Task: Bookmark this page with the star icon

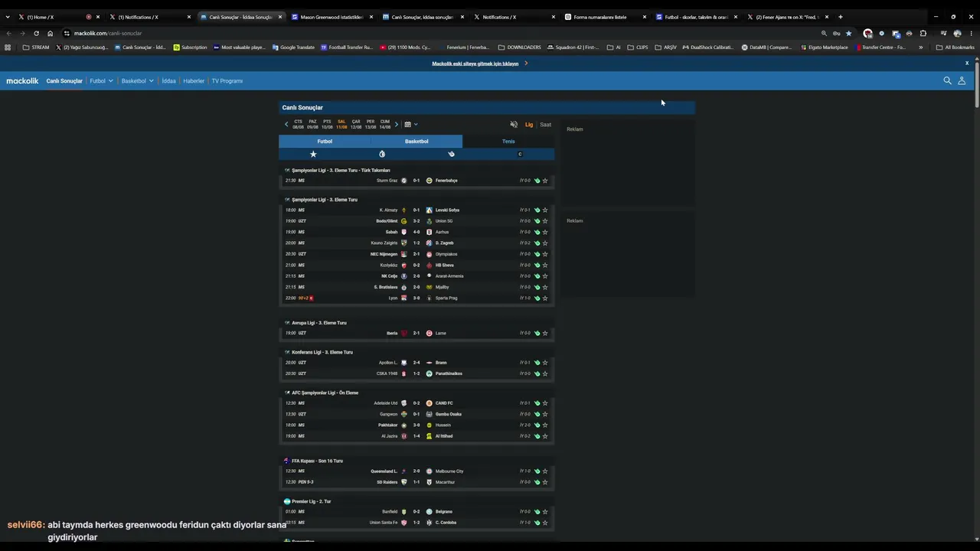Action: (848, 33)
